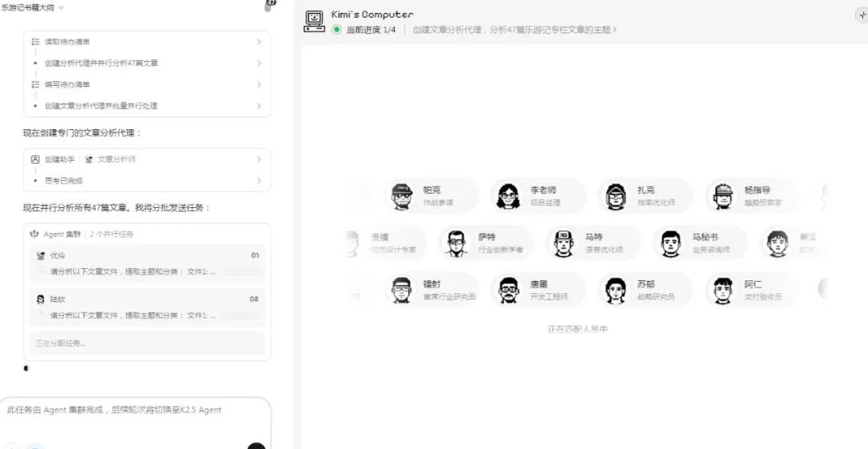Click the 现在创建专门的文章分析代理 message text
868x449 pixels.
82,133
